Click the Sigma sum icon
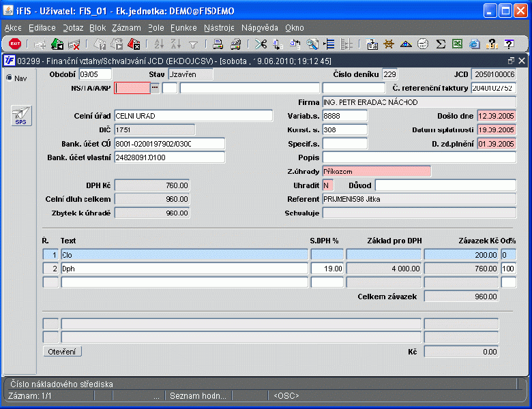This screenshot has height=409, width=532. pos(441,44)
